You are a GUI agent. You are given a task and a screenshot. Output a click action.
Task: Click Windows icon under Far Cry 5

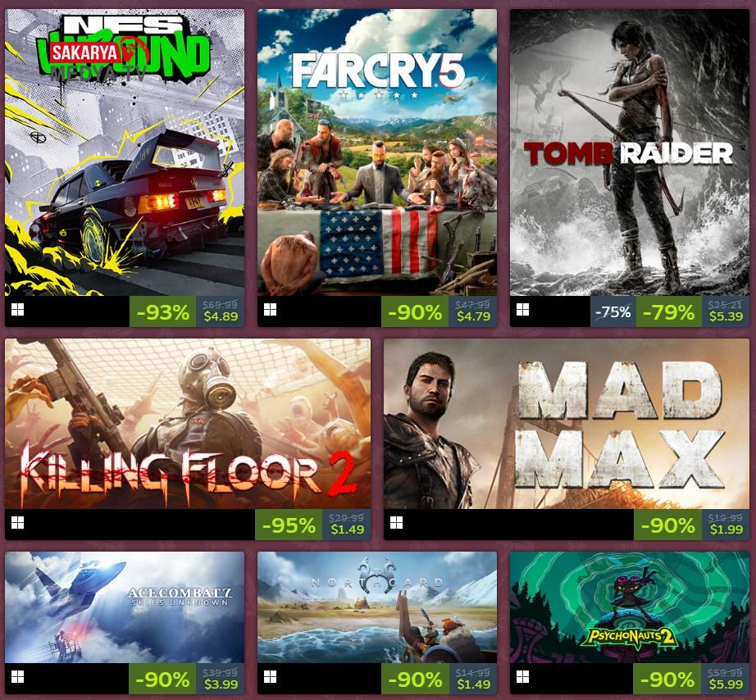(271, 310)
